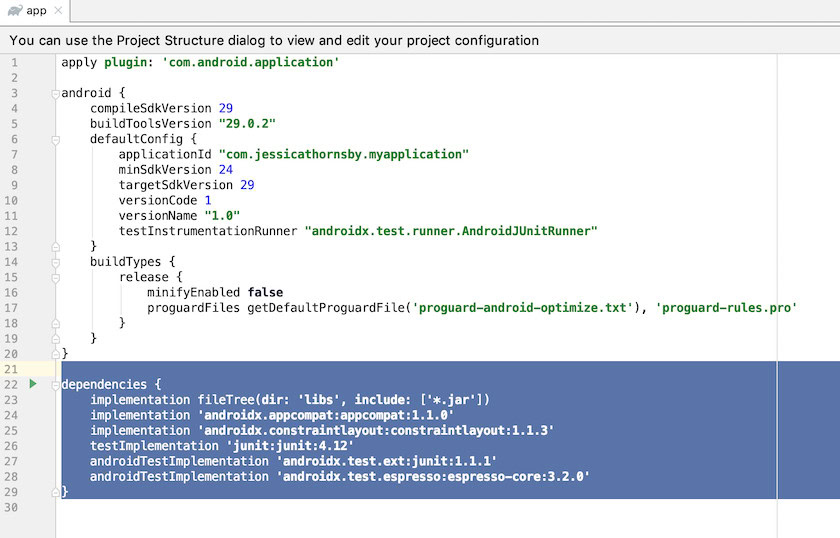The image size is (840, 538).
Task: Click the minifyEnabled false value
Action: (x=264, y=292)
